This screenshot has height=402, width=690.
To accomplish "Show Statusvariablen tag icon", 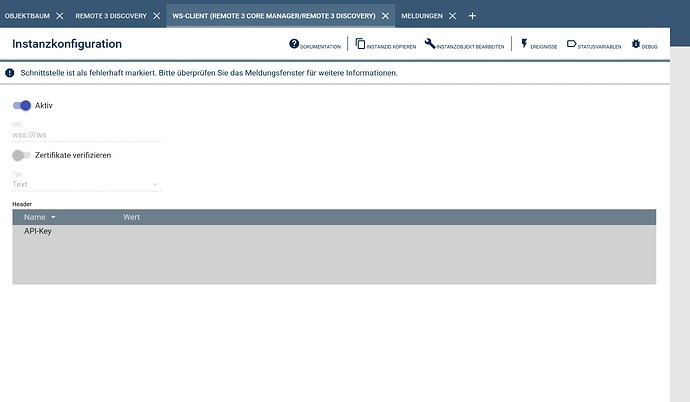I will tap(571, 44).
